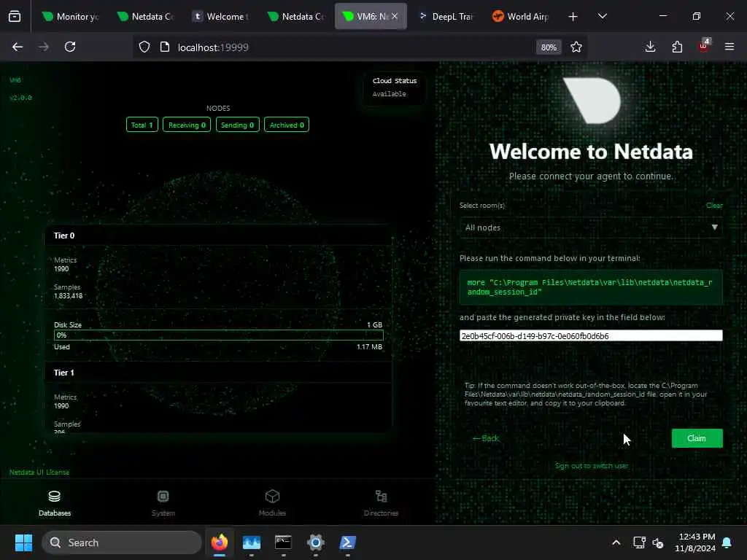The width and height of the screenshot is (747, 560).
Task: Clear the selected rooms
Action: click(714, 205)
